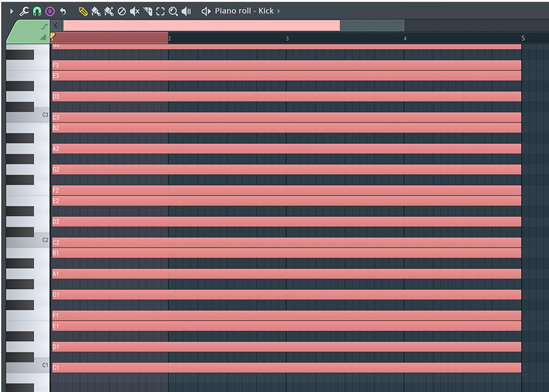Activate the Select marquee tool
549x392 pixels.
[160, 12]
